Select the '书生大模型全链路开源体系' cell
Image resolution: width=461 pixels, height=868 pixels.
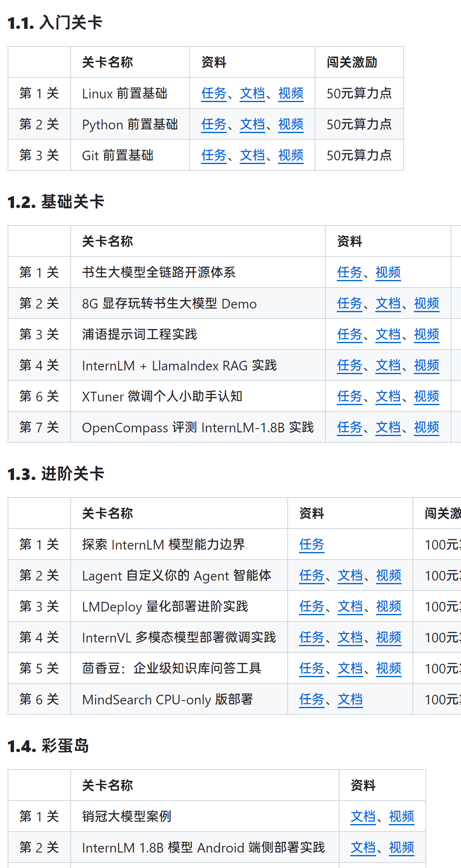click(198, 272)
